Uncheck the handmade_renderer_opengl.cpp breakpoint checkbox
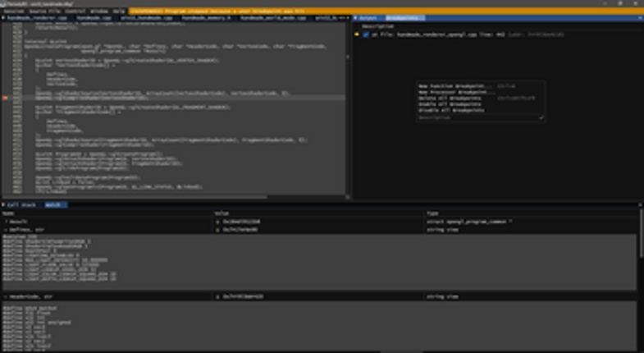This screenshot has width=644, height=353. [366, 34]
